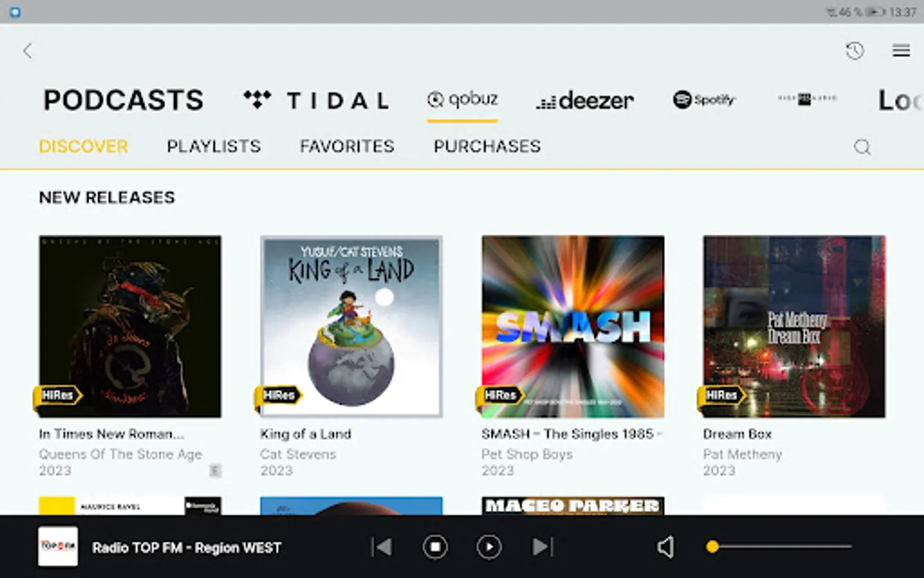Image resolution: width=924 pixels, height=578 pixels.
Task: Select the Spotify service logo
Action: (x=703, y=100)
